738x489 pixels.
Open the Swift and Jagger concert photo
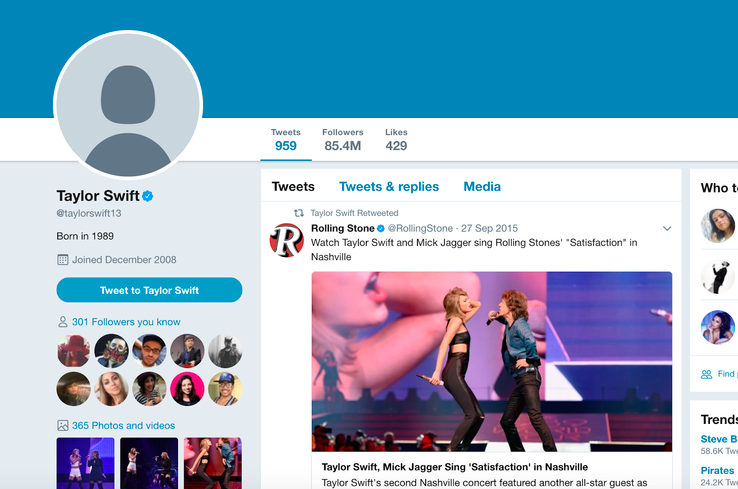(x=492, y=361)
